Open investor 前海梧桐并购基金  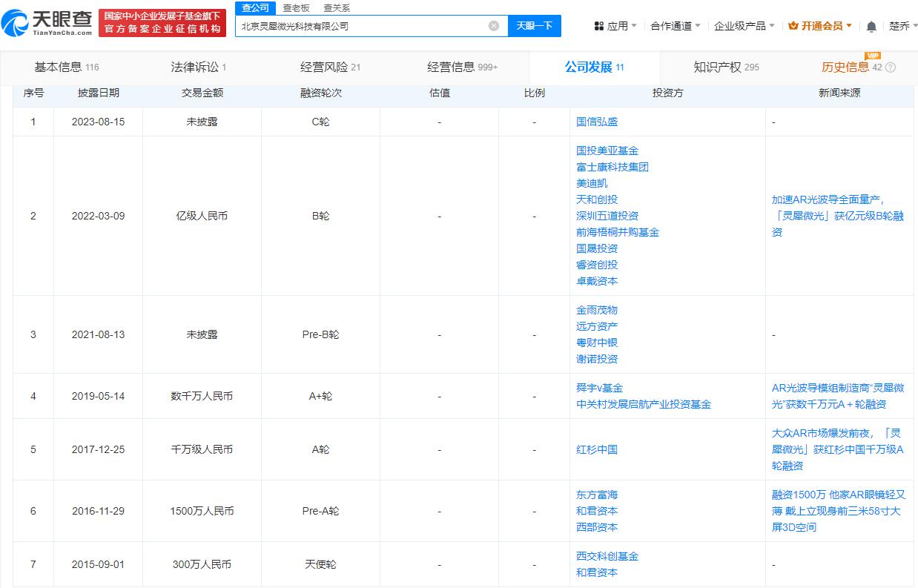pyautogui.click(x=618, y=232)
